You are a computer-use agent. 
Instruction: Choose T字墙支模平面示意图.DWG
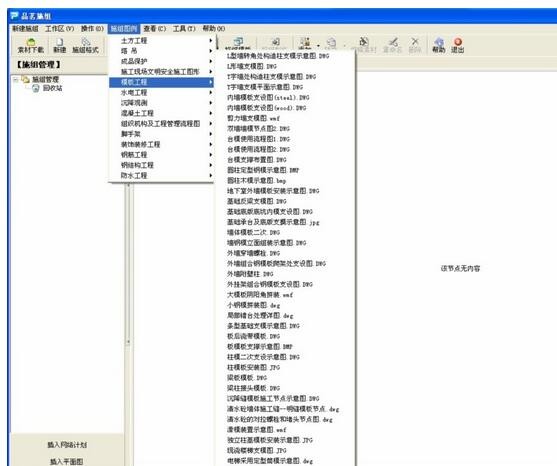pos(265,87)
